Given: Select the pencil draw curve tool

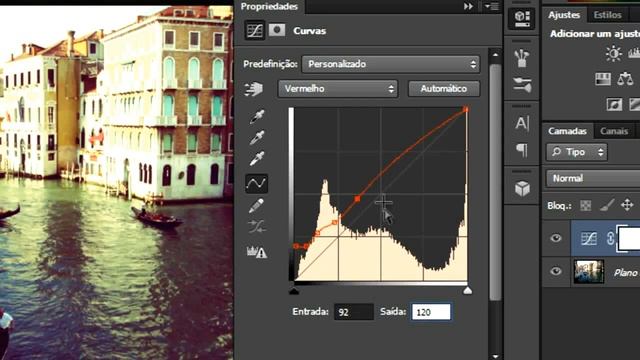Looking at the screenshot, I should point(256,206).
